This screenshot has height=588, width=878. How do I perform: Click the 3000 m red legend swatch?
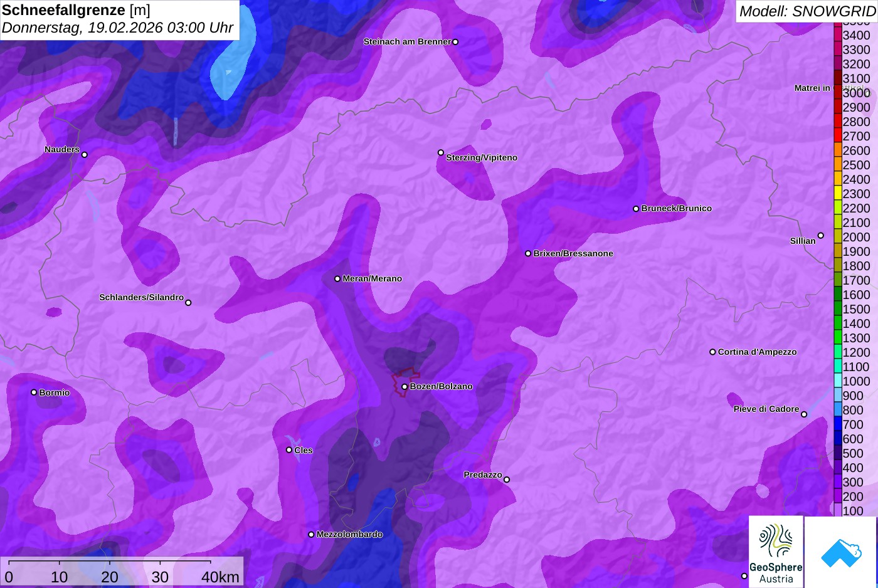pos(838,93)
